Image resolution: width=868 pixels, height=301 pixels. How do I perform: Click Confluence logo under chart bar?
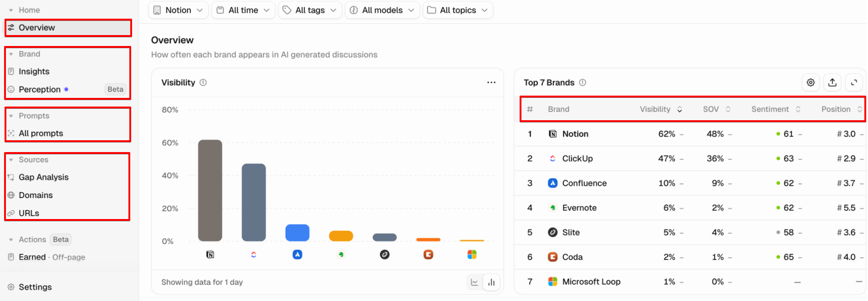297,255
